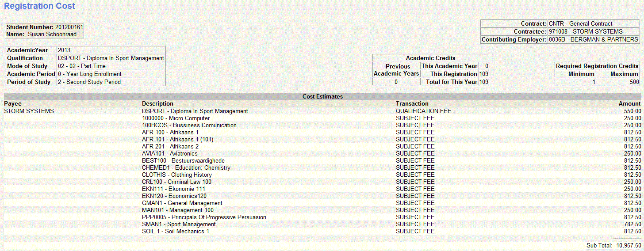The height and width of the screenshot is (251, 644).
Task: Select the DSPORT qualification value cell
Action: pos(111,58)
